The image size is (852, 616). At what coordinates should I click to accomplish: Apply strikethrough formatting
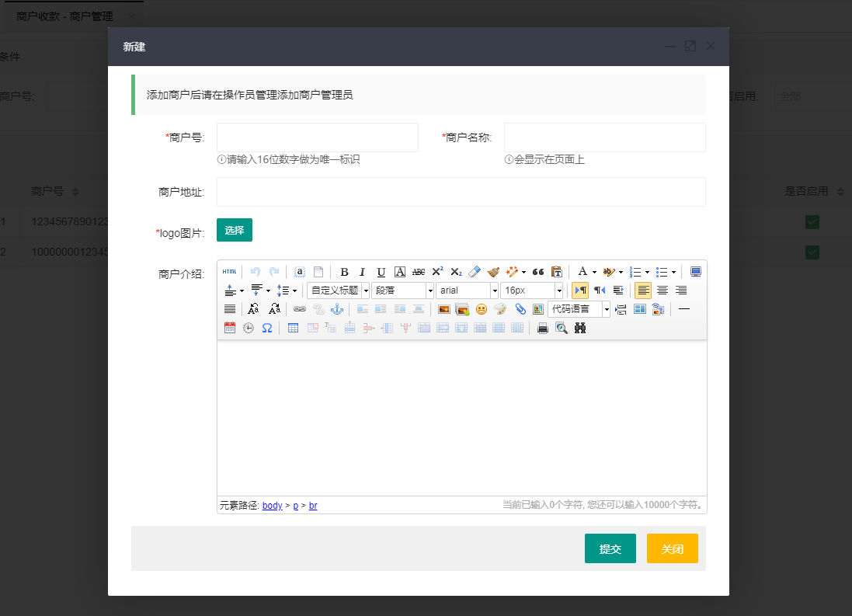pyautogui.click(x=417, y=272)
